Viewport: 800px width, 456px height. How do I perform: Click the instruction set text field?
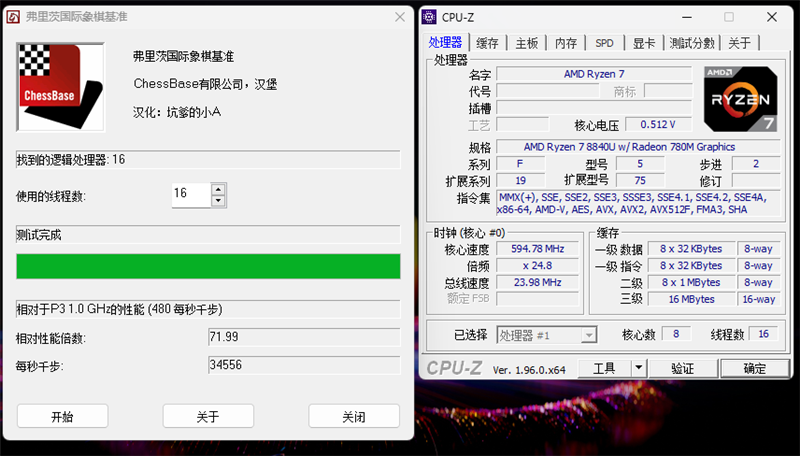click(638, 203)
